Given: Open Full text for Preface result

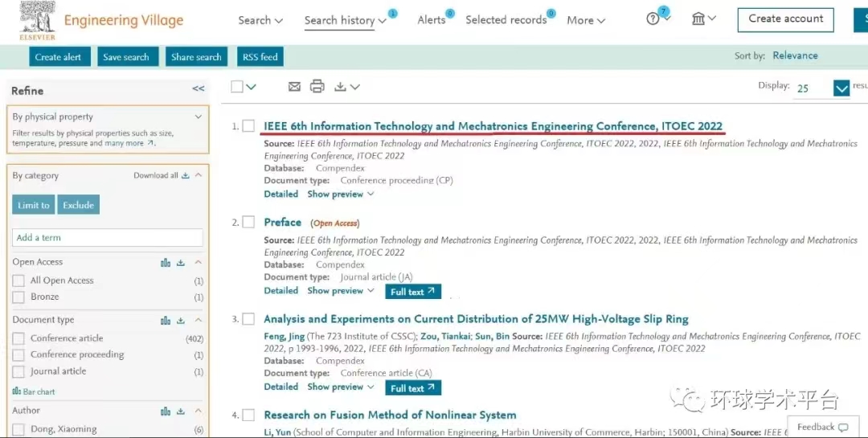Looking at the screenshot, I should point(413,292).
